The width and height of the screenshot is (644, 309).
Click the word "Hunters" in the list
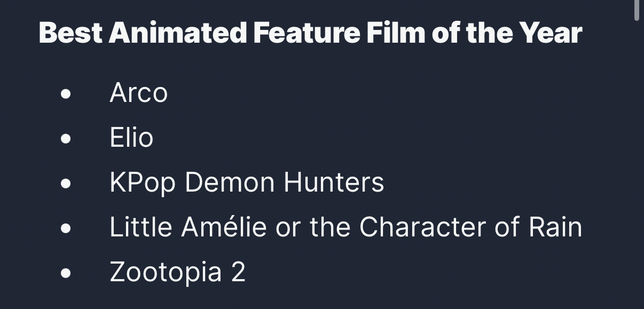click(x=334, y=183)
